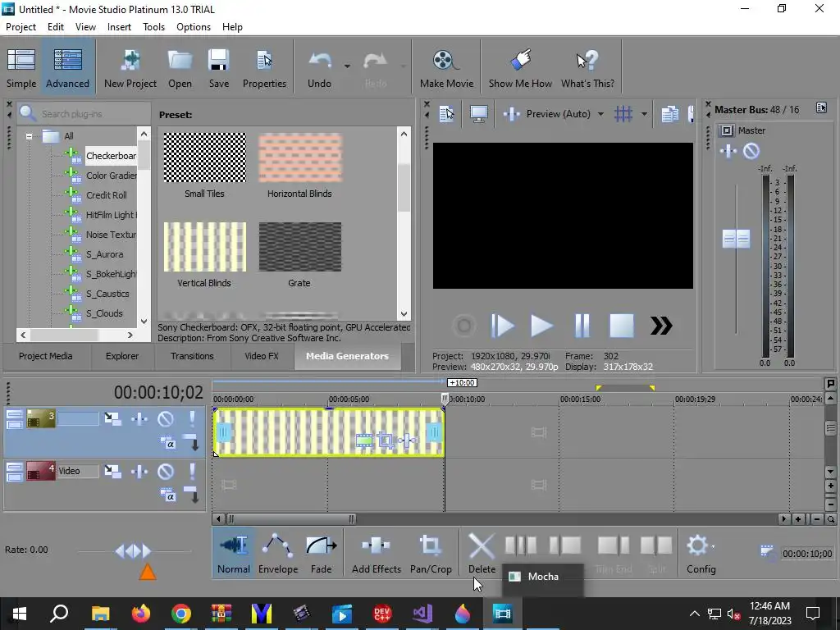This screenshot has width=840, height=630.
Task: Solo video track 3
Action: pyautogui.click(x=192, y=418)
